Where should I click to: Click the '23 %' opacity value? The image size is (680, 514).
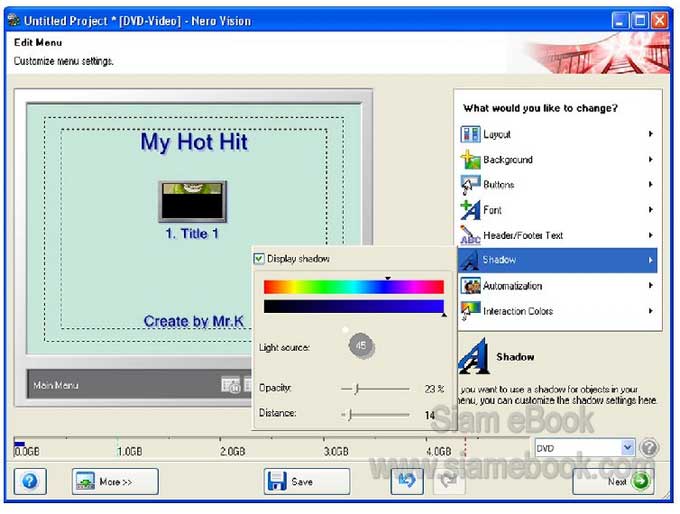coord(434,389)
